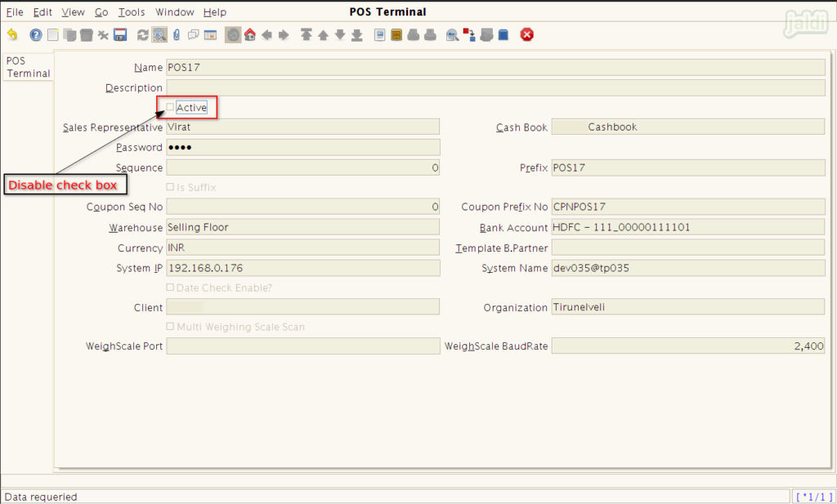
Task: Click the Print icon
Action: pyautogui.click(x=430, y=35)
